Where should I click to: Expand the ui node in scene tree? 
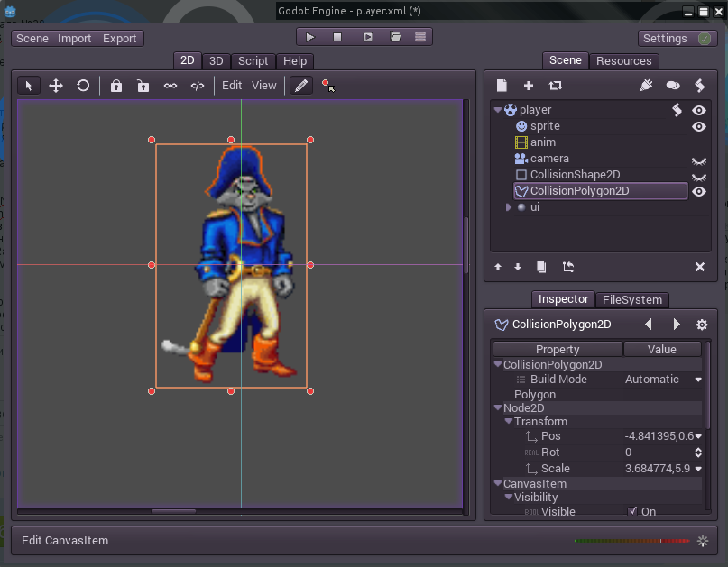[x=509, y=207]
